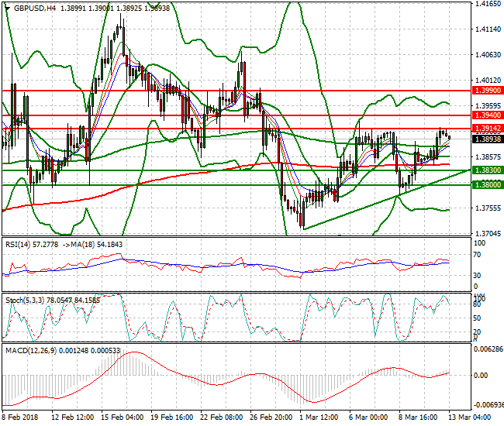Click the green 1.3830 support price tag
Screen dimensions: 504x426
tap(487, 170)
